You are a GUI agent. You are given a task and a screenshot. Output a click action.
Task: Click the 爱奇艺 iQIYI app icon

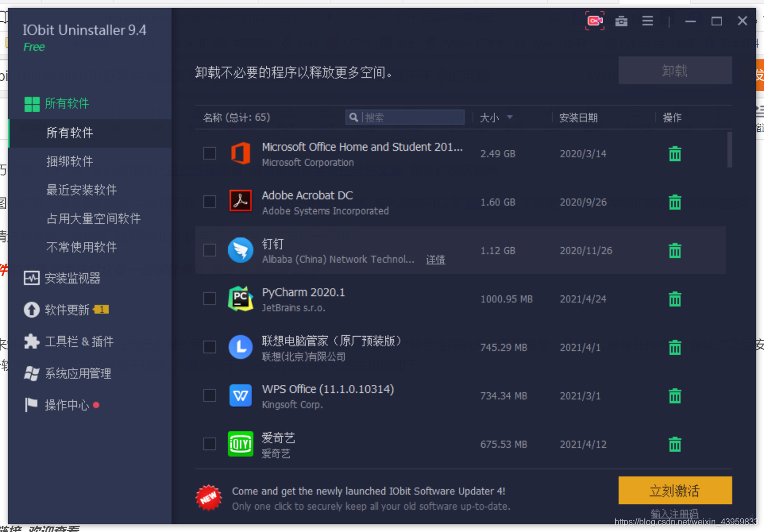tap(240, 444)
